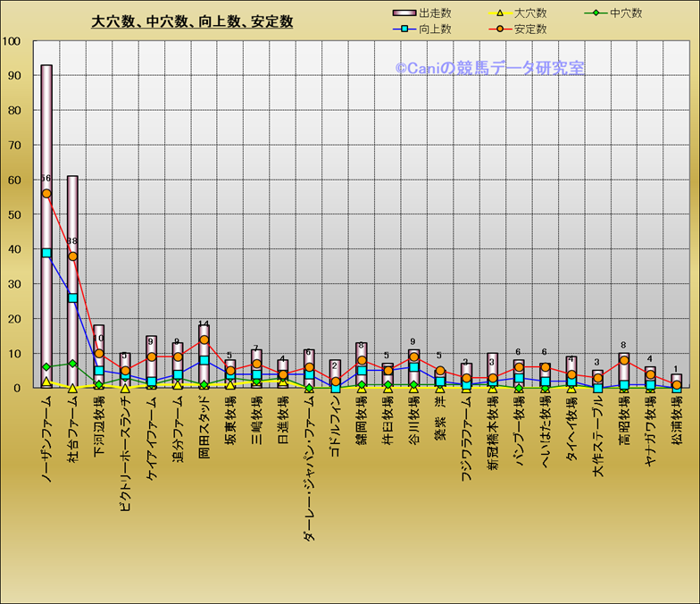The image size is (700, 604).
Task: Select the cyan 向上数 marker for 社台ファーム
Action: pos(72,298)
